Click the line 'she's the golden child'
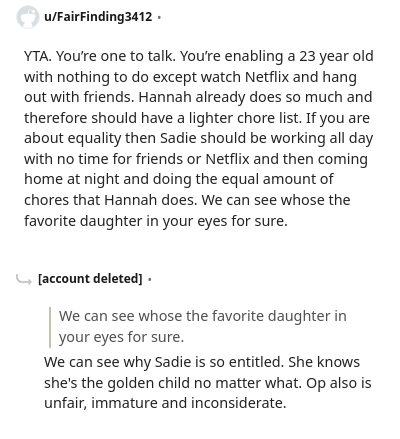The width and height of the screenshot is (400, 439). (x=208, y=383)
